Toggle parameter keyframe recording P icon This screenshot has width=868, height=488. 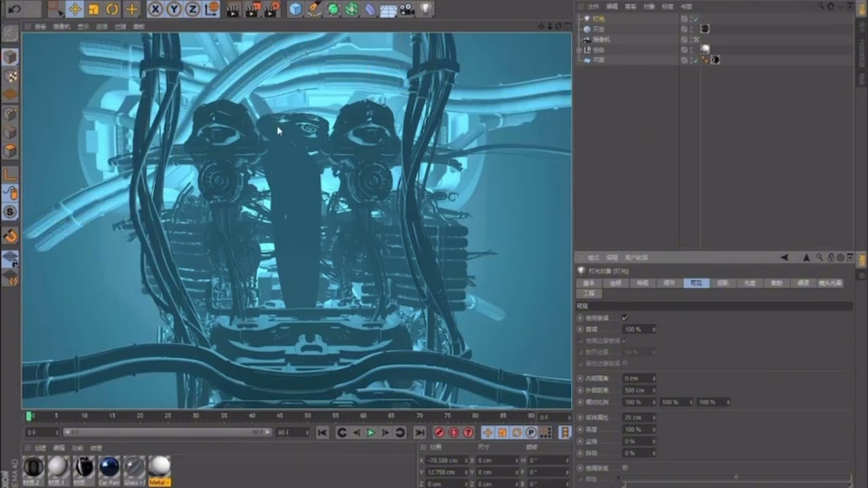click(x=531, y=432)
